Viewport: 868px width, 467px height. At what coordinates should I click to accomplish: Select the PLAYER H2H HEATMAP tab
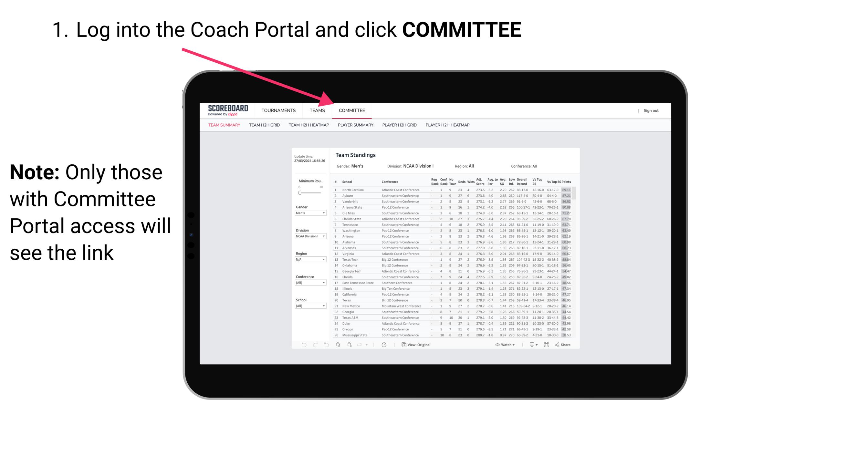448,126
